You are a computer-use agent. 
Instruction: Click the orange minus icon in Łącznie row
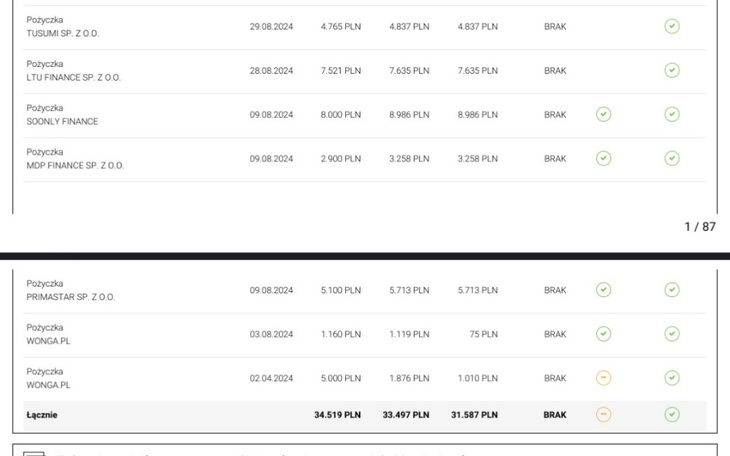pos(603,414)
